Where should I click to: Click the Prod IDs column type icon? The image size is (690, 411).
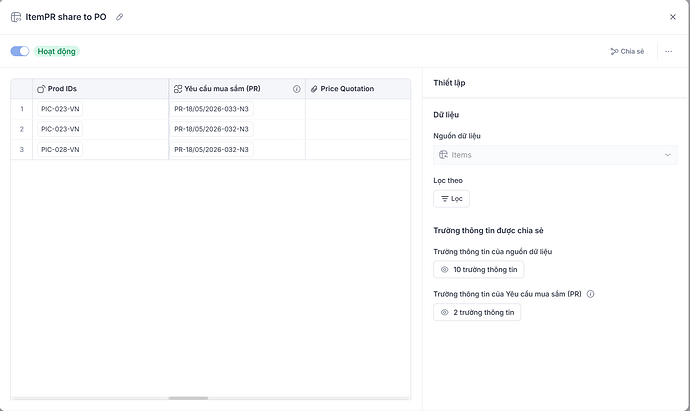(x=41, y=89)
